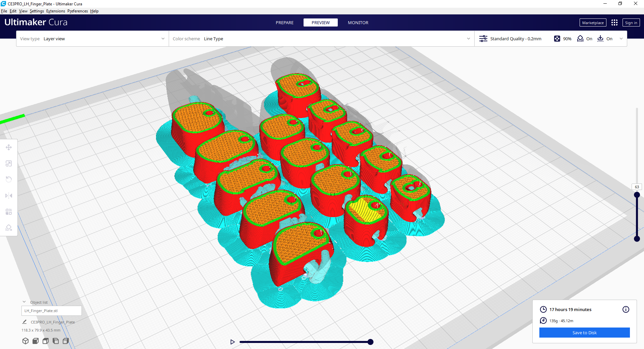This screenshot has width=644, height=349.
Task: Switch camera to top view icon
Action: point(46,341)
